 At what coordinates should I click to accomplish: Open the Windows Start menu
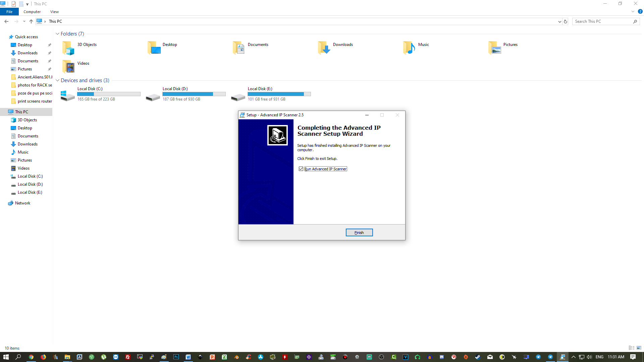tap(6, 357)
